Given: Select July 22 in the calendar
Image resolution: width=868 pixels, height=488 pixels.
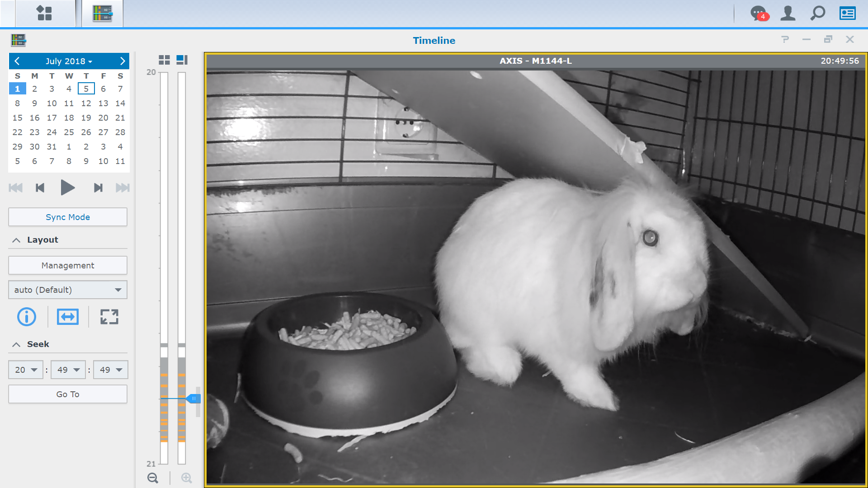Looking at the screenshot, I should pos(17,132).
